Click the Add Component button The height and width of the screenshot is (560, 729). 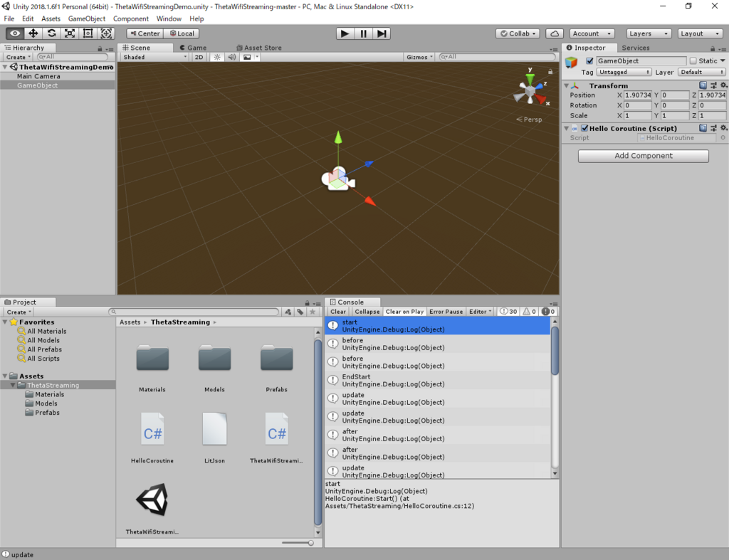[x=643, y=156]
